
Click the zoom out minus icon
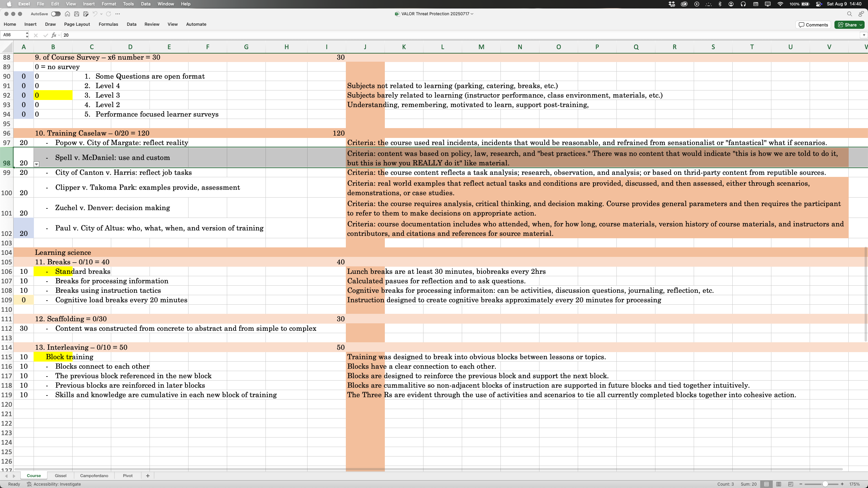click(801, 484)
